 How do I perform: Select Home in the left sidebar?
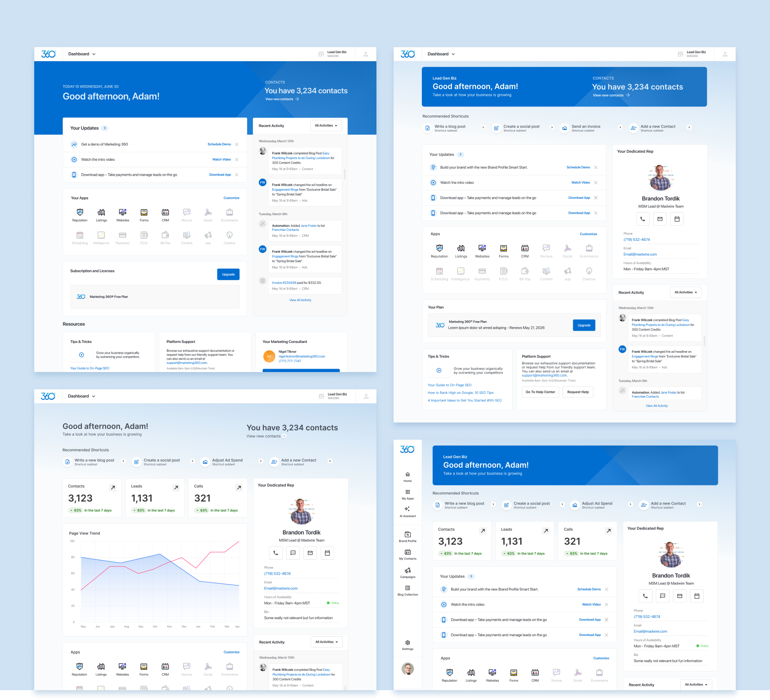click(407, 475)
